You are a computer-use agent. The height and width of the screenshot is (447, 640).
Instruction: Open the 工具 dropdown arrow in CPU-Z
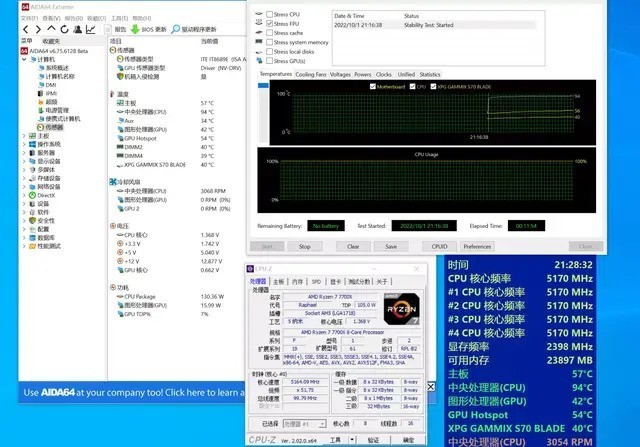pyautogui.click(x=352, y=440)
